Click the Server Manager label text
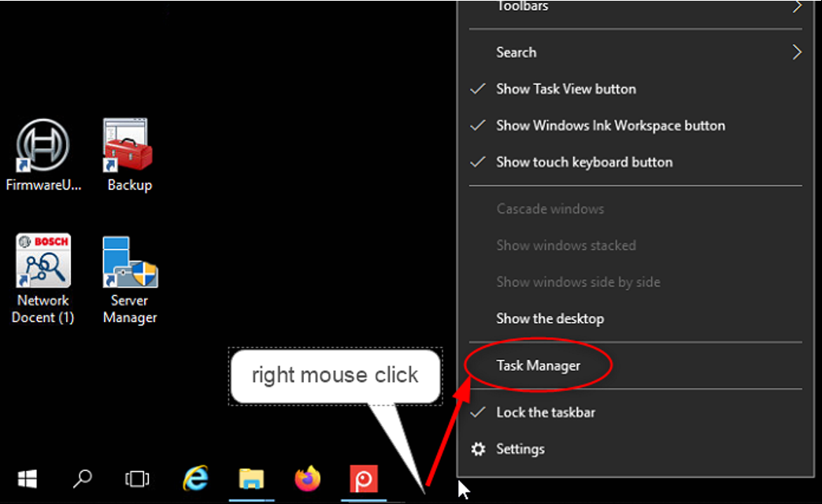 pyautogui.click(x=130, y=309)
